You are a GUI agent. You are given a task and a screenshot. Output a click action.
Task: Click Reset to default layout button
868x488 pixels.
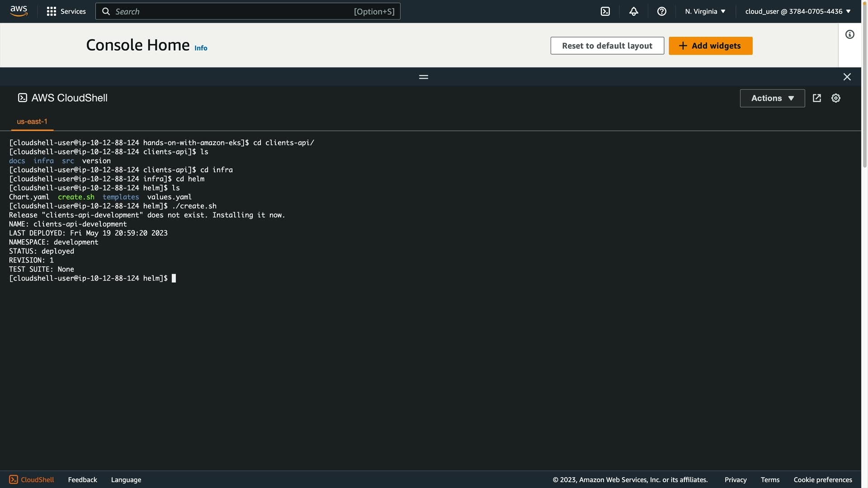tap(607, 46)
